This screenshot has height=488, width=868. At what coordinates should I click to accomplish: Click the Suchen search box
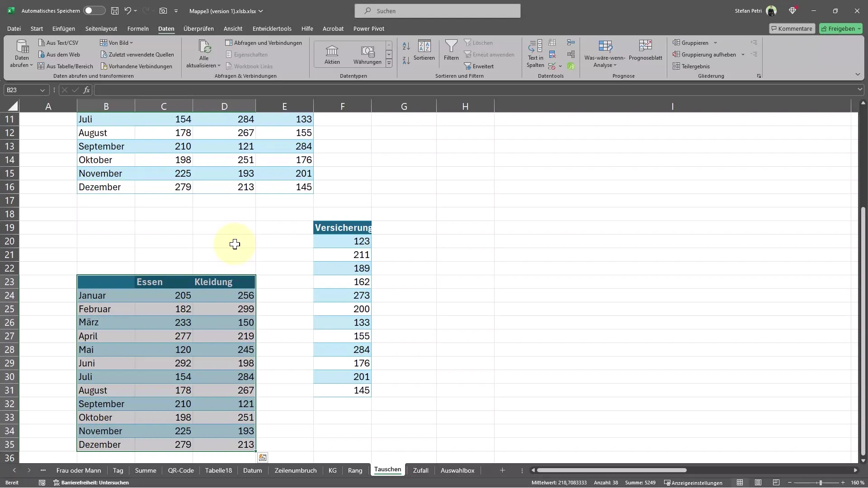437,11
